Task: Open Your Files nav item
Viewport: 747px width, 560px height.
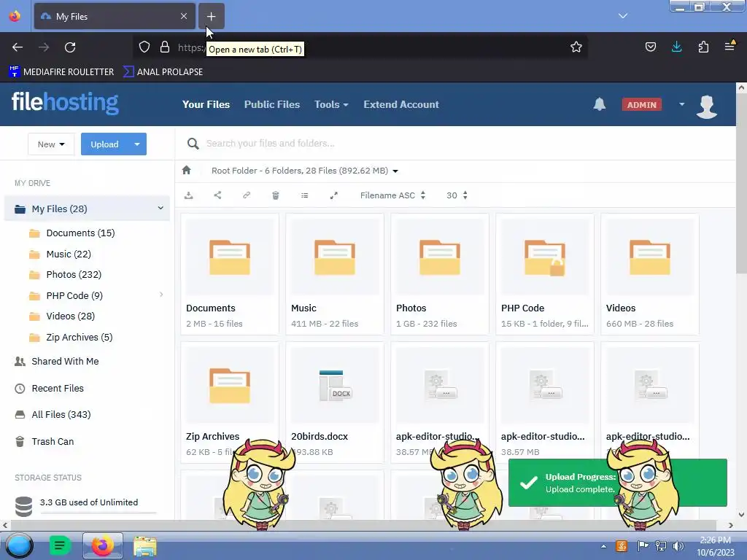Action: tap(206, 104)
